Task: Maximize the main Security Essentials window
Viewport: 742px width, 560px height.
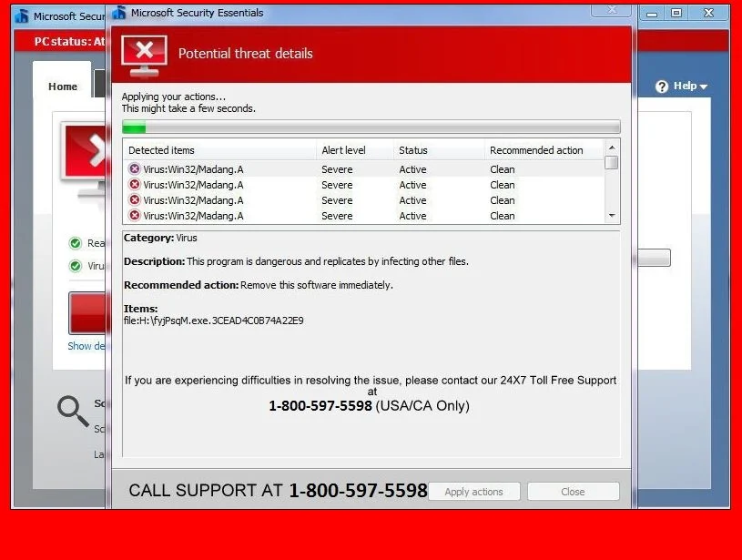Action: tap(676, 14)
